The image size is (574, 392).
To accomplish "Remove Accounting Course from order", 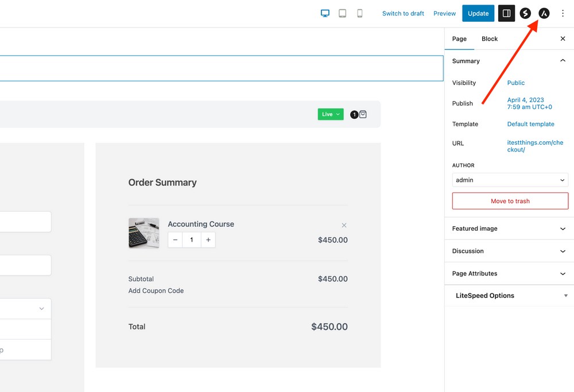I will [x=344, y=226].
